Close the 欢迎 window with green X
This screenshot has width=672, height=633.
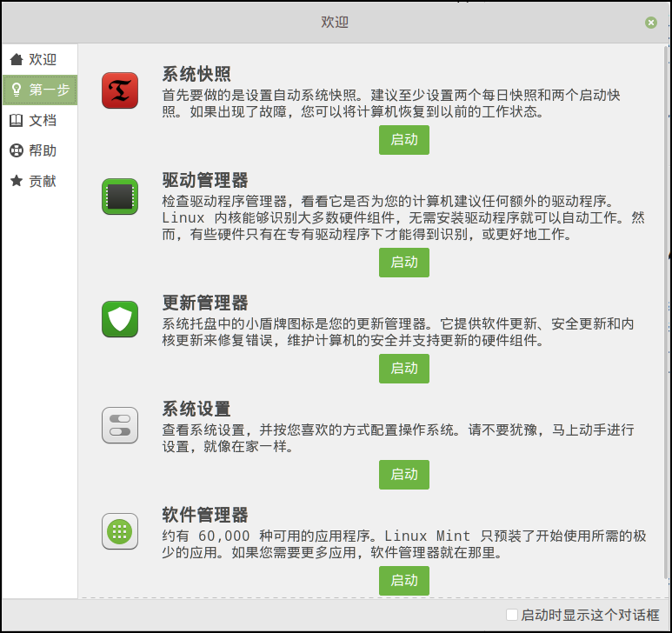tap(650, 23)
